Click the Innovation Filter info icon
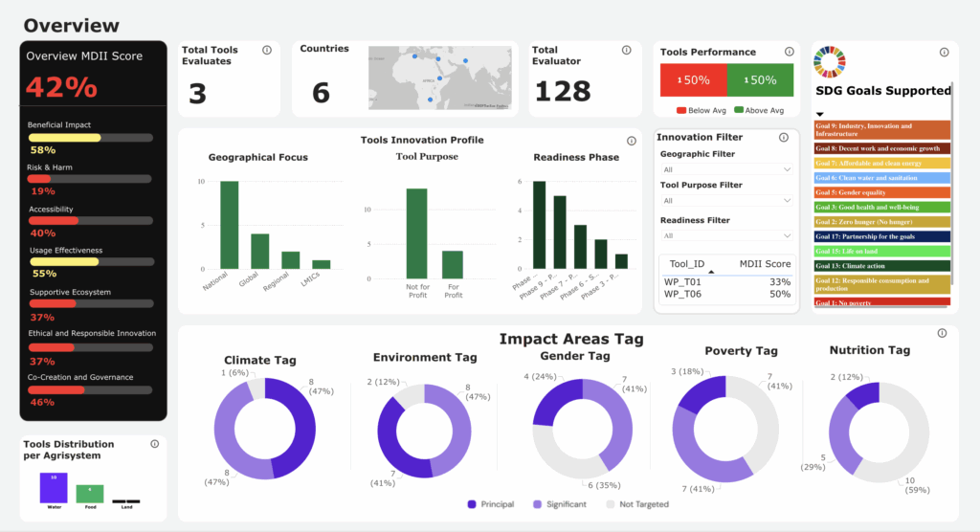 coord(787,137)
